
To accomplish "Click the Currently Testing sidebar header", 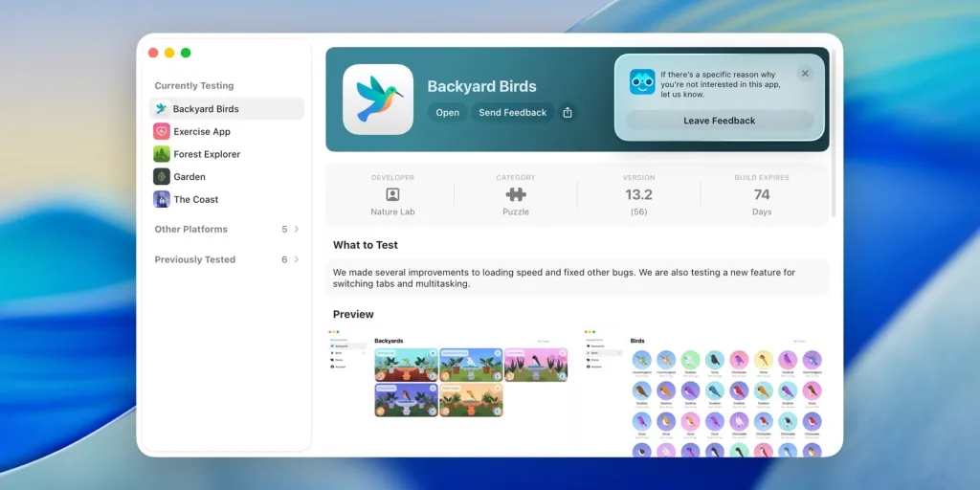I will coord(194,86).
